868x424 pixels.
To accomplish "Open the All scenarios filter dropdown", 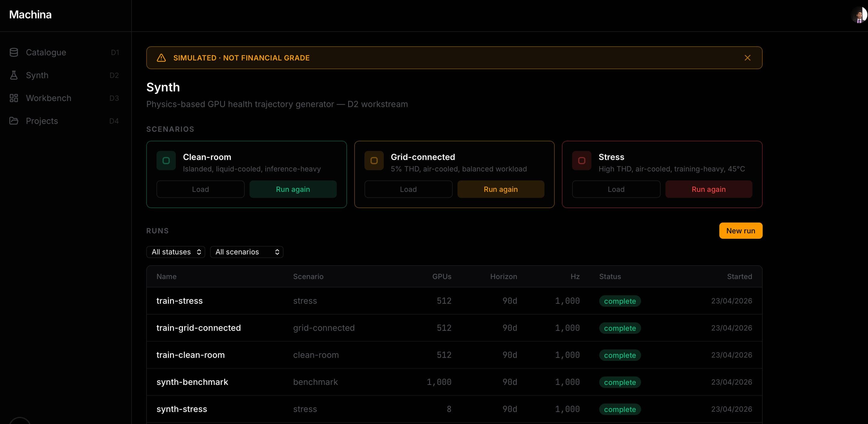I will coord(247,252).
